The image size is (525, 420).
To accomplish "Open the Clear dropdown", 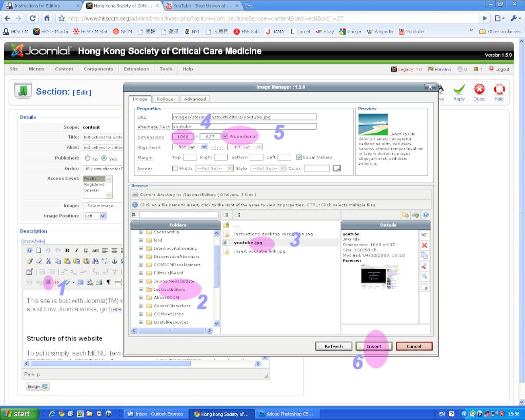I will (245, 147).
